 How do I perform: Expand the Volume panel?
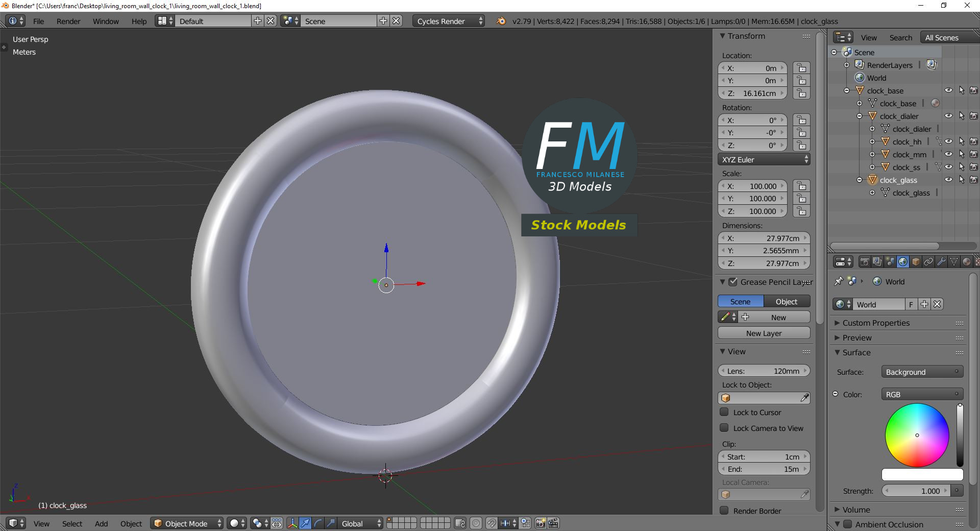(837, 510)
